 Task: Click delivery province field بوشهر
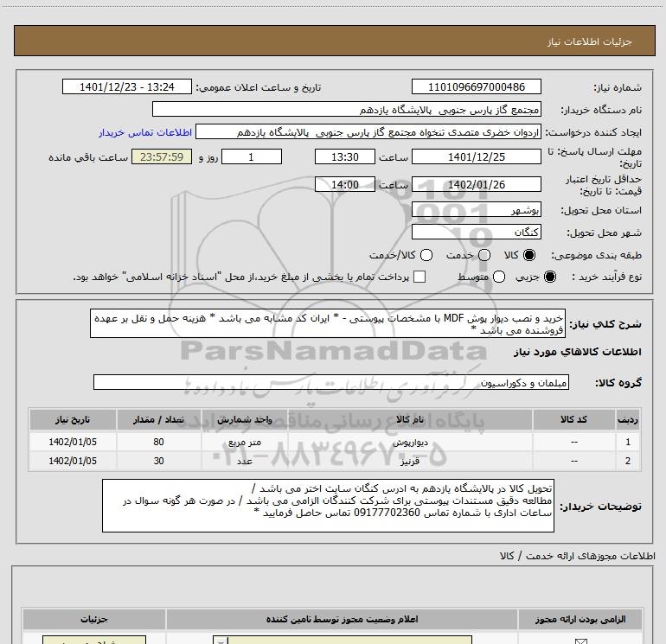(x=476, y=210)
